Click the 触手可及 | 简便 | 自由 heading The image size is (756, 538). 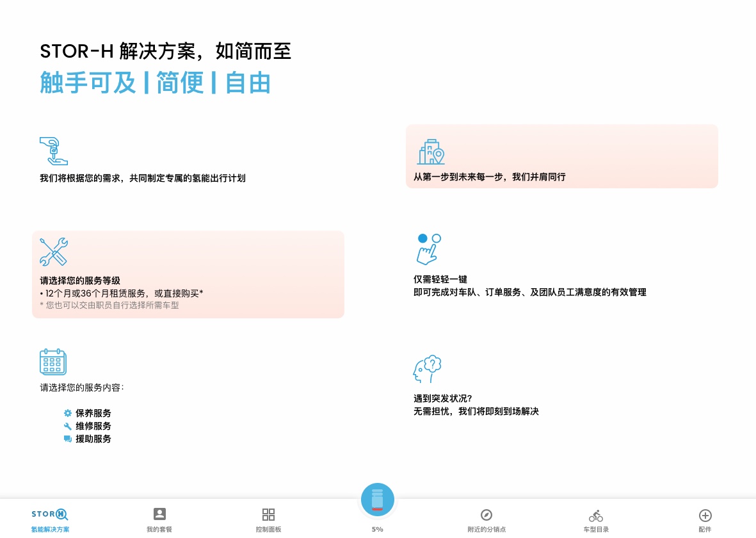[x=155, y=83]
